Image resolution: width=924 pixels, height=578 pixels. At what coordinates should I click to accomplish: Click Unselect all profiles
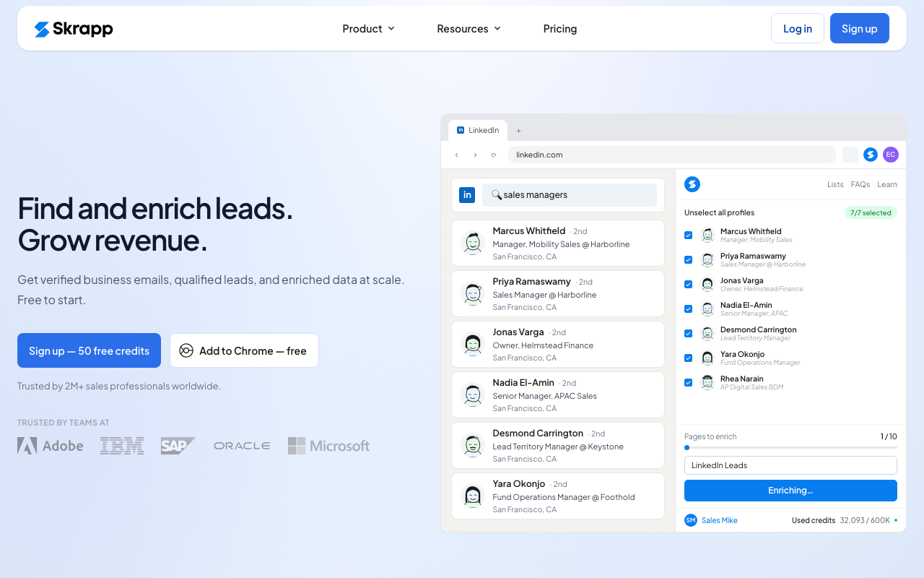point(720,212)
